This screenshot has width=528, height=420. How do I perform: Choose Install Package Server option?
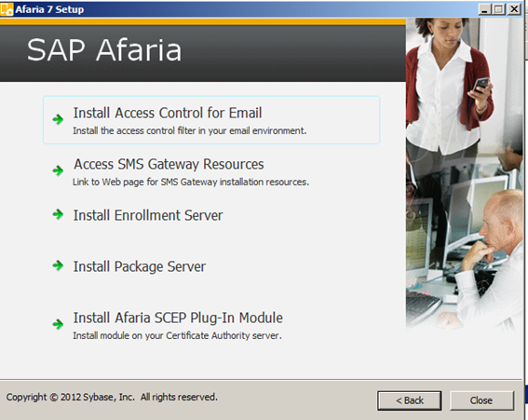pos(140,266)
